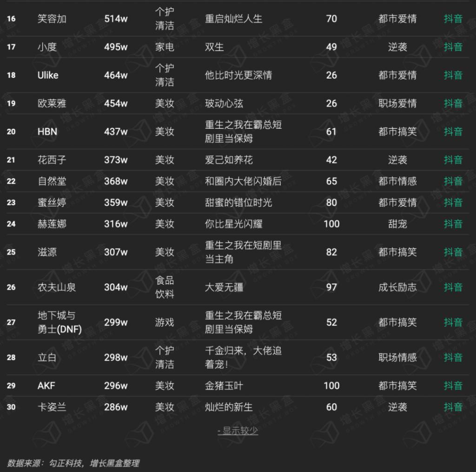Viewport: 476px width, 472px height.
Task: Click play count 359w
Action: (116, 202)
